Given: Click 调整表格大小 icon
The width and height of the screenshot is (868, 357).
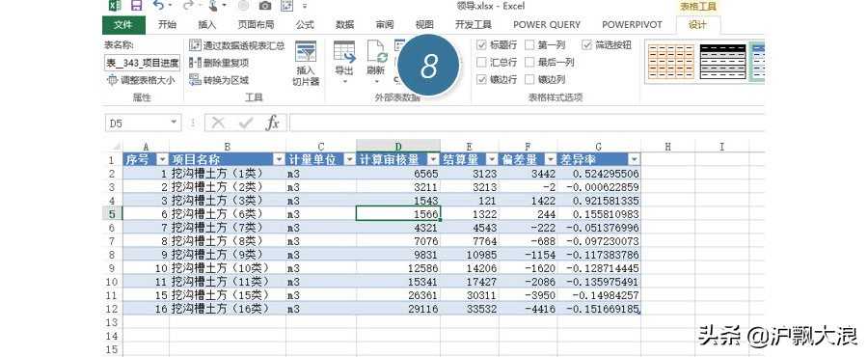Looking at the screenshot, I should pos(113,80).
